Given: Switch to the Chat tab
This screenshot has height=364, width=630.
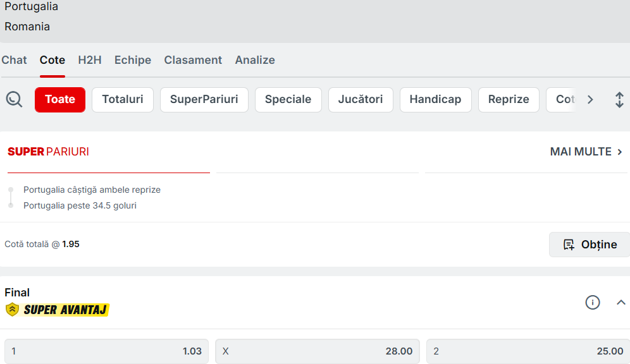Looking at the screenshot, I should click(x=14, y=60).
